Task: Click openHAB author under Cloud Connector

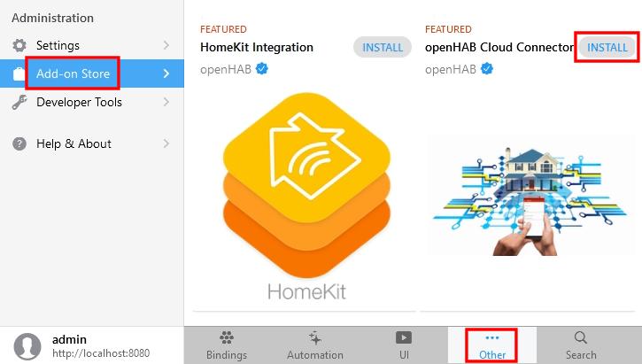Action: point(451,69)
